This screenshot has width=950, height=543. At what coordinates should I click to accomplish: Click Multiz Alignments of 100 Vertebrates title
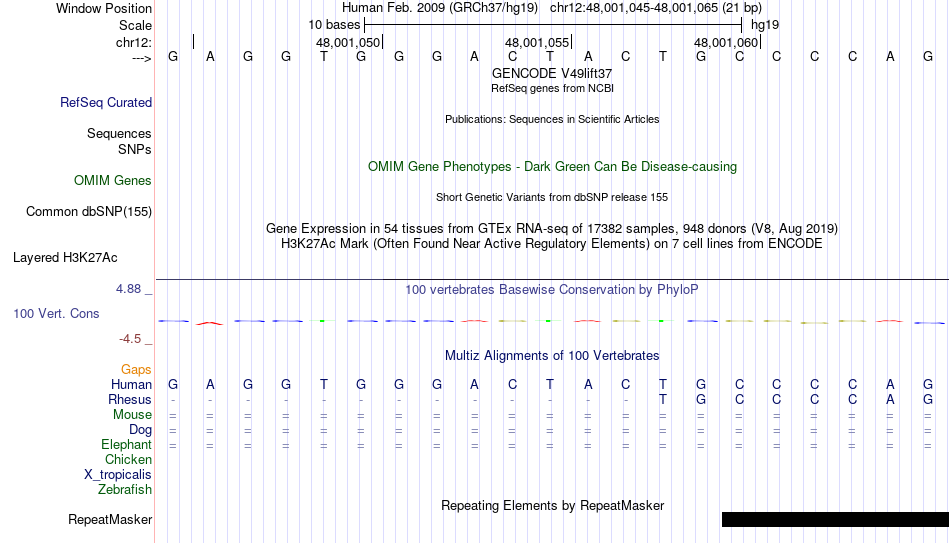552,356
